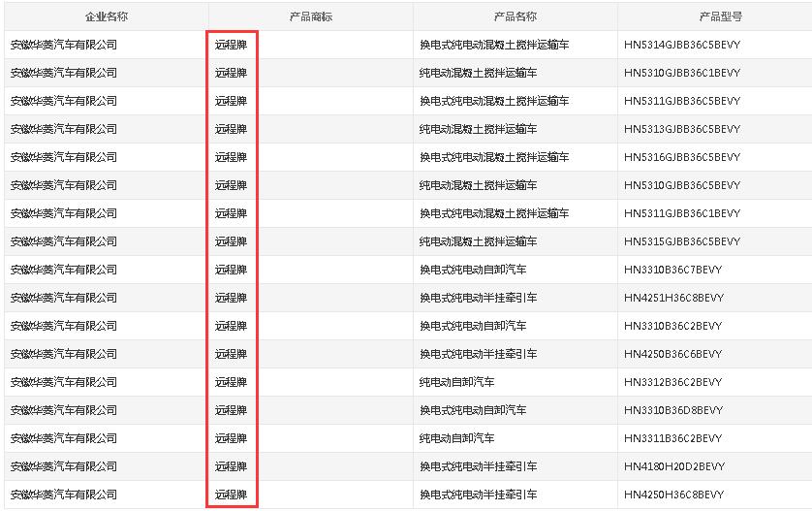Select model cell HN3310B36D8BEVY

[673, 410]
